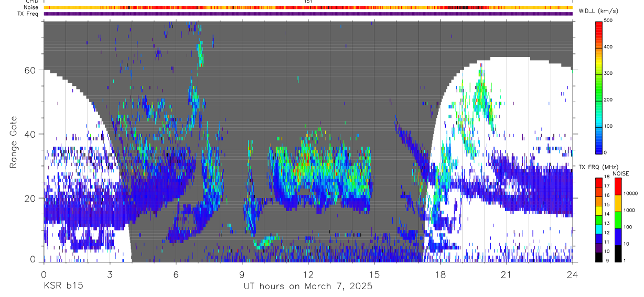Click the '21' hour tick on time axis
The width and height of the screenshot is (644, 297).
click(506, 274)
